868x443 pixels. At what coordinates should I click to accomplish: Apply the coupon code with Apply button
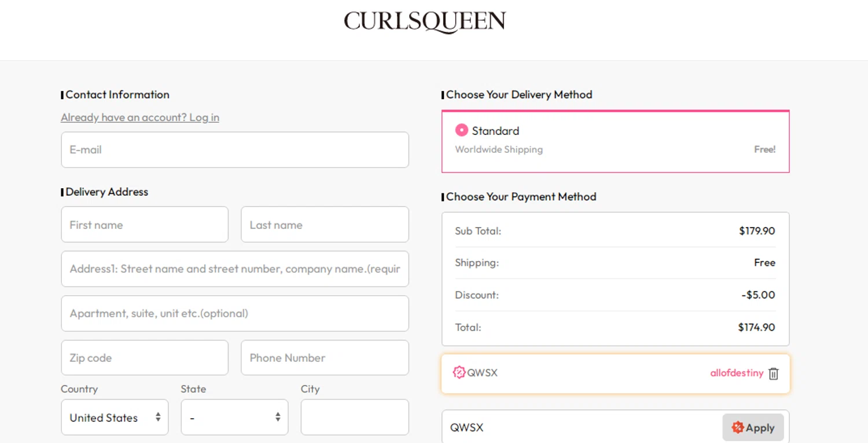[x=753, y=427]
